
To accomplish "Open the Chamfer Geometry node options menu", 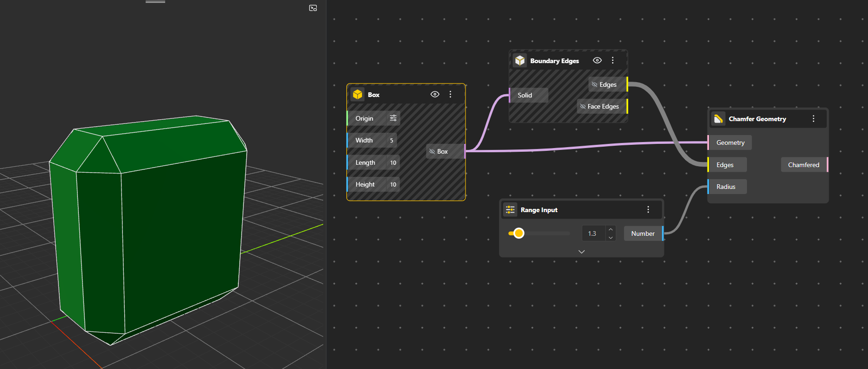I will (x=813, y=119).
